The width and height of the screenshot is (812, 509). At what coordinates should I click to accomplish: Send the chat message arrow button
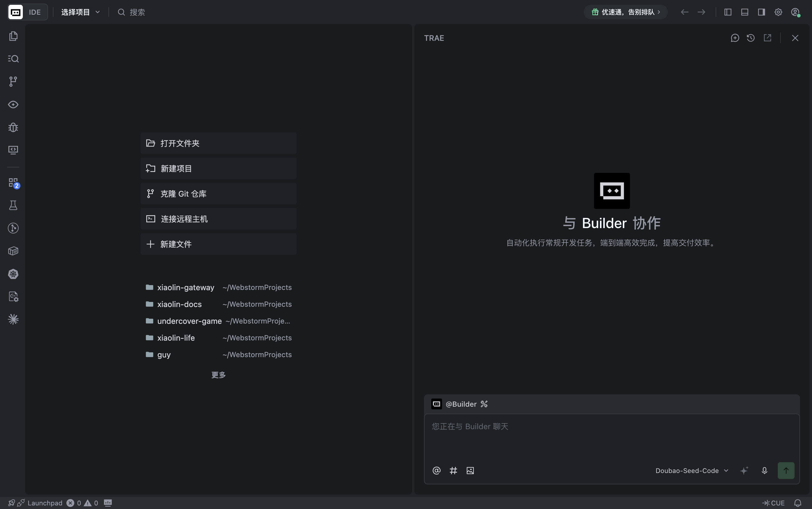click(x=786, y=471)
